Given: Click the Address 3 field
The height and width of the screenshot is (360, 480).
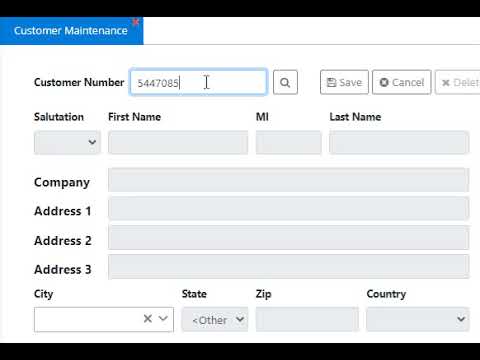Looking at the screenshot, I should click(x=289, y=267).
